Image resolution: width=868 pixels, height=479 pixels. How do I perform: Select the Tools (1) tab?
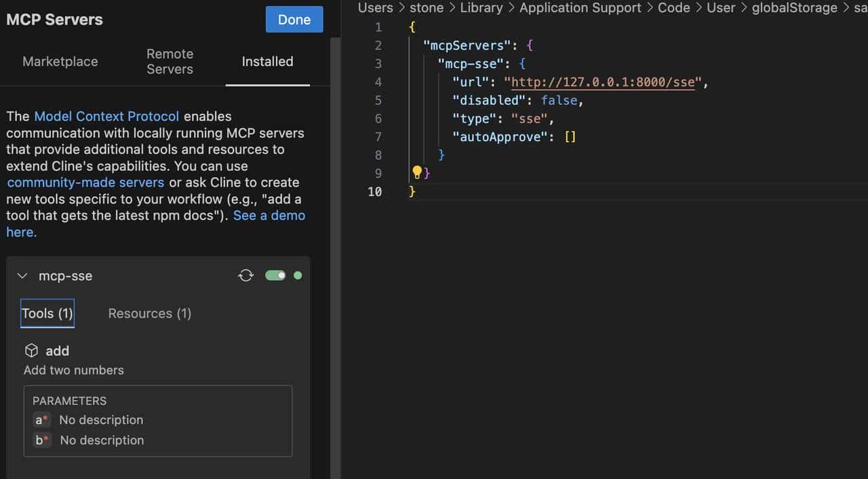(46, 313)
